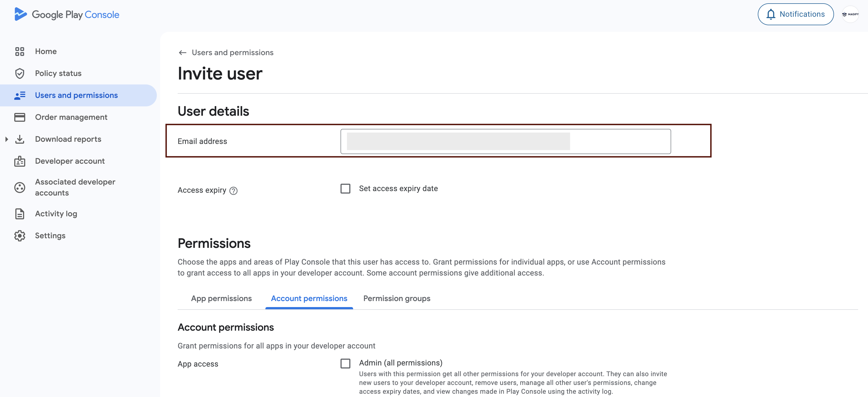This screenshot has width=868, height=397.
Task: Click the Activity log document icon
Action: (x=19, y=214)
